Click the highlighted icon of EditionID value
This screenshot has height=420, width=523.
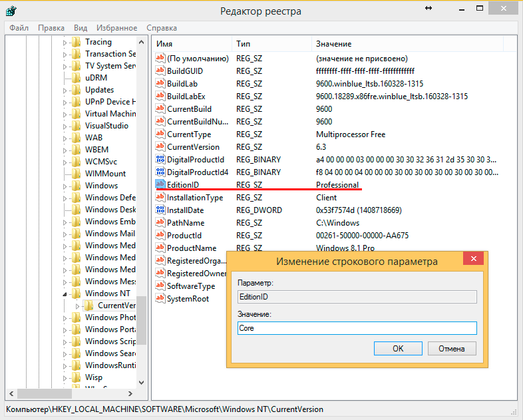pos(160,184)
